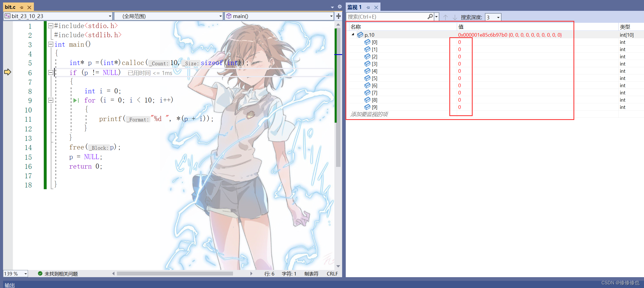Collapse the if block at line 6

(x=51, y=72)
